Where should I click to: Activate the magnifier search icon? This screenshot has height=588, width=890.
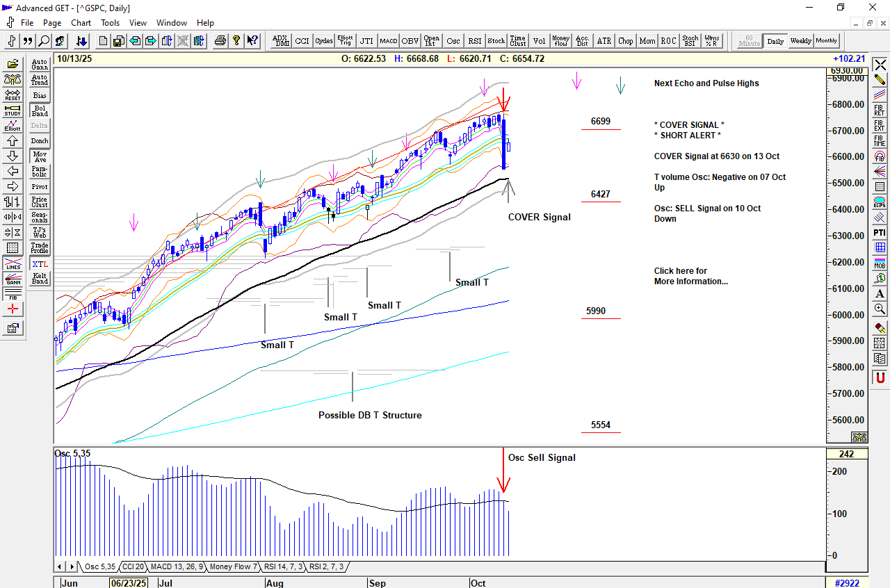click(x=44, y=41)
